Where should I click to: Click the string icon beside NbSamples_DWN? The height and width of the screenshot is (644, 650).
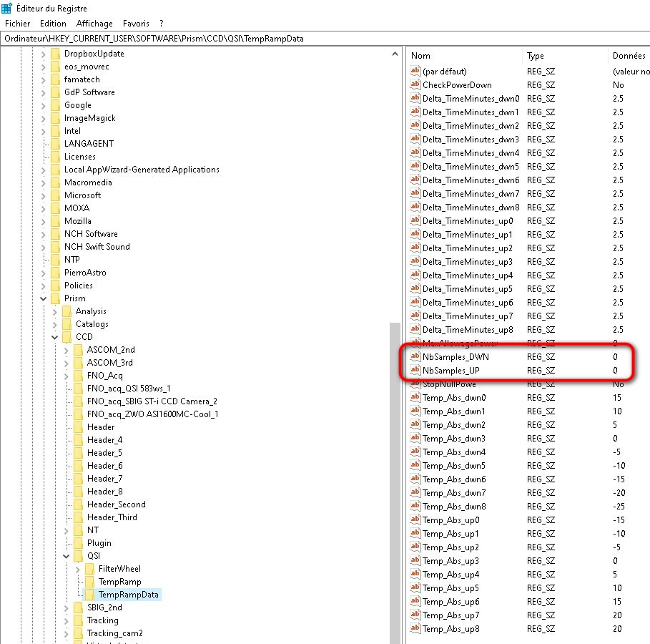pyautogui.click(x=415, y=356)
